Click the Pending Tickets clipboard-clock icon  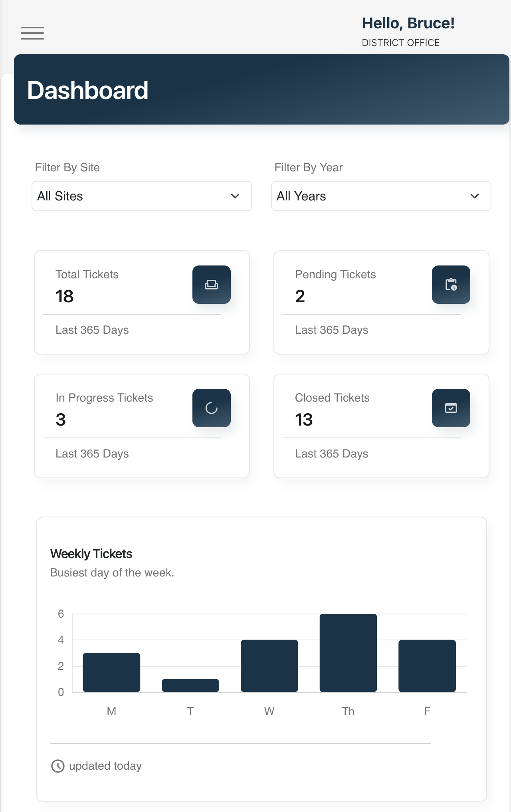pos(451,285)
